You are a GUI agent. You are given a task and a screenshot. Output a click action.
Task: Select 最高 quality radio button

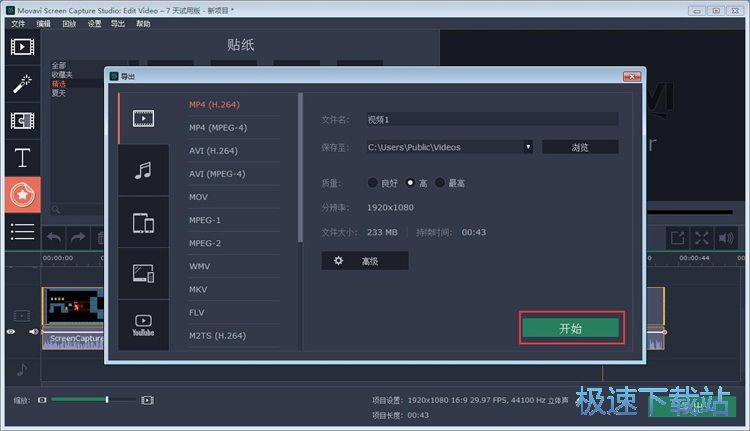(x=440, y=183)
